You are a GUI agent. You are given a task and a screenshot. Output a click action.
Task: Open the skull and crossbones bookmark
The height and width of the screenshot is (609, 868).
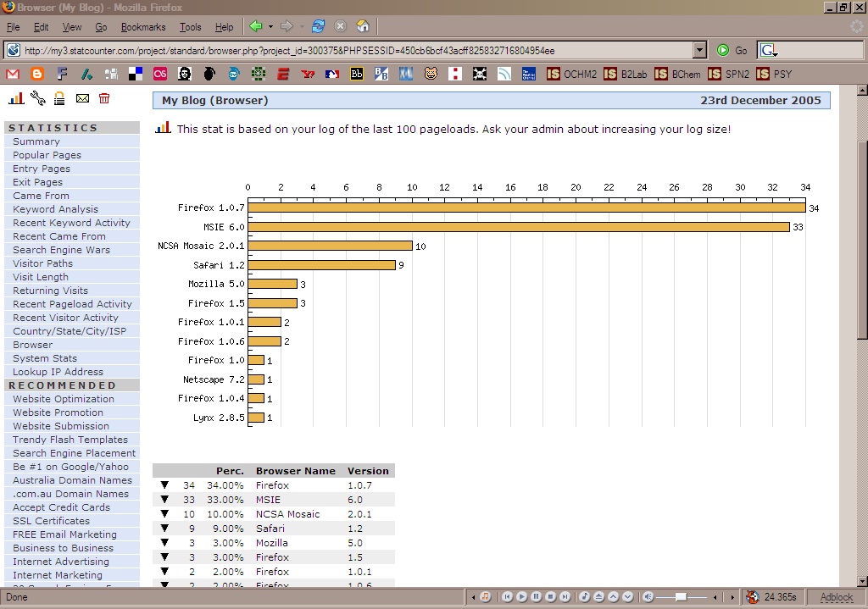point(480,74)
